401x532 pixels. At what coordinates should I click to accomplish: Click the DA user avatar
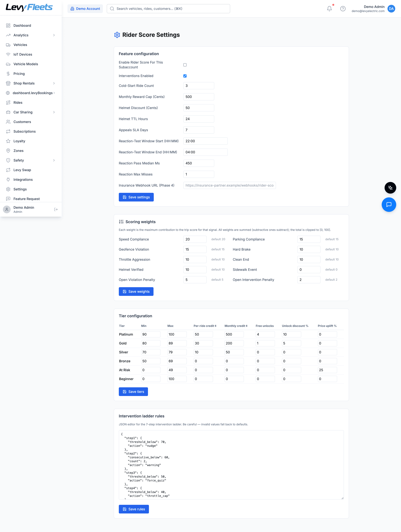pyautogui.click(x=391, y=9)
